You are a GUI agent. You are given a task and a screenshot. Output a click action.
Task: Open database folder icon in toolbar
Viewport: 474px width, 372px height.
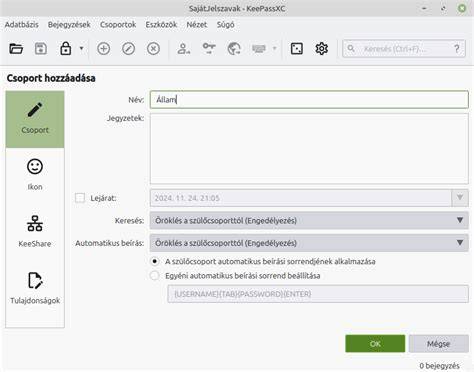coord(16,49)
